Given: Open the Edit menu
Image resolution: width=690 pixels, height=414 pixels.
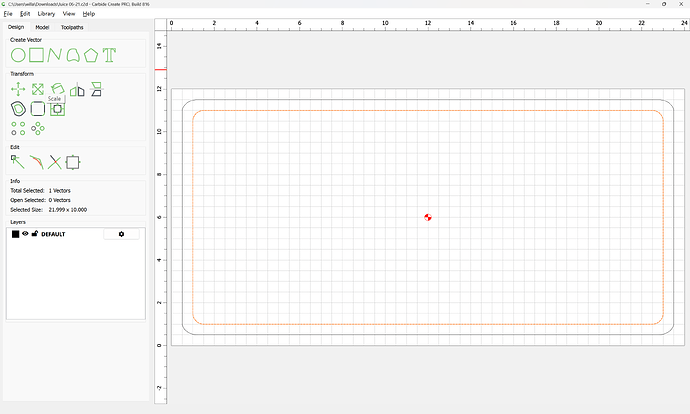Looking at the screenshot, I should (25, 14).
